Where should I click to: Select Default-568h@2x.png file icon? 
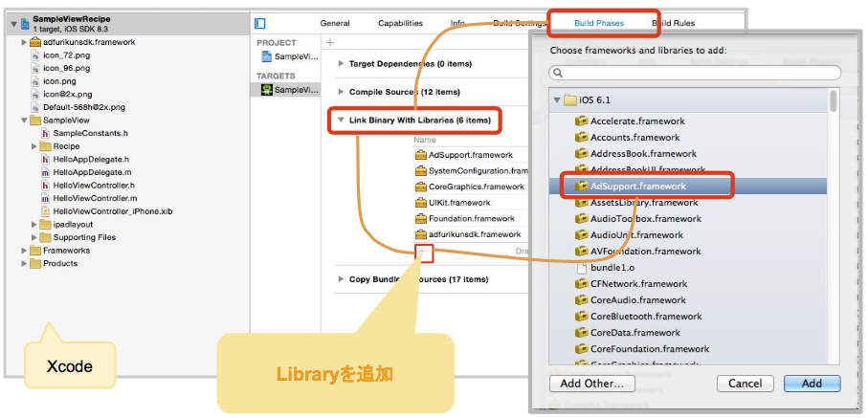(35, 107)
